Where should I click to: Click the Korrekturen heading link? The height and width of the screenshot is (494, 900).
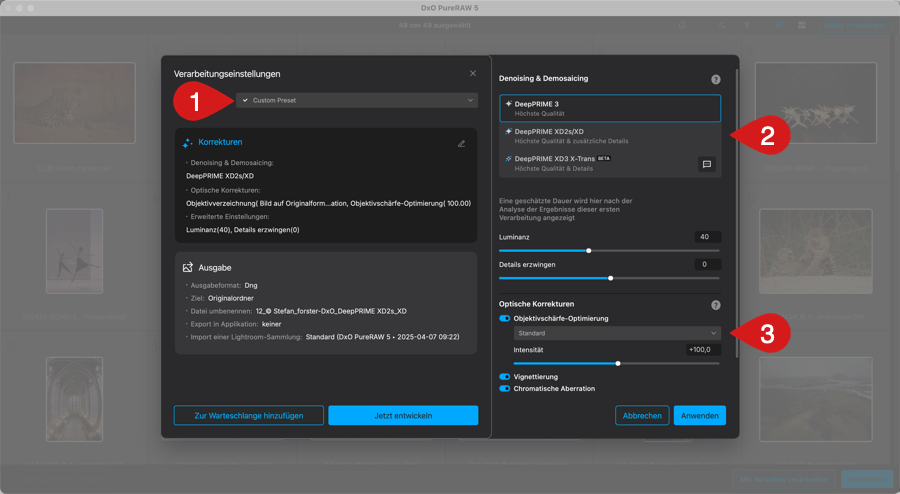(220, 142)
